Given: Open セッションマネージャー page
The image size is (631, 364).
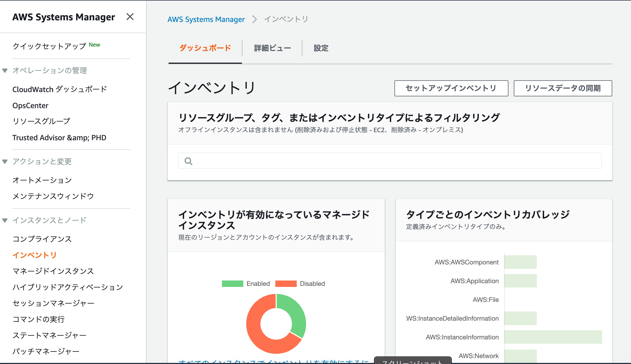Looking at the screenshot, I should (x=53, y=303).
